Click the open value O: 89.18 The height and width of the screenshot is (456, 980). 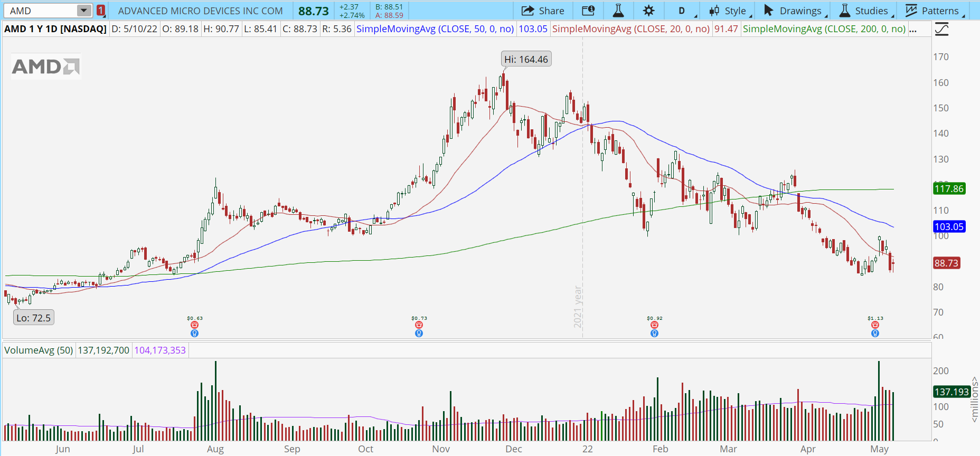click(181, 29)
